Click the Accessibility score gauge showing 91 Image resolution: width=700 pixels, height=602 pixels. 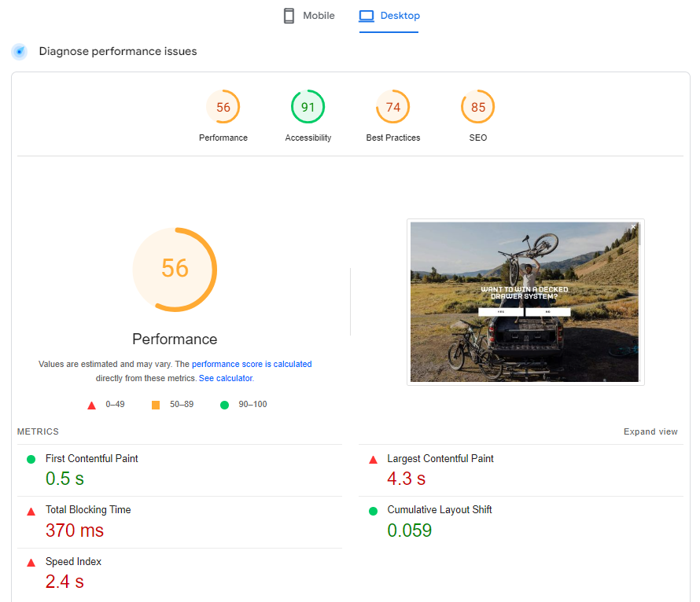(x=308, y=108)
